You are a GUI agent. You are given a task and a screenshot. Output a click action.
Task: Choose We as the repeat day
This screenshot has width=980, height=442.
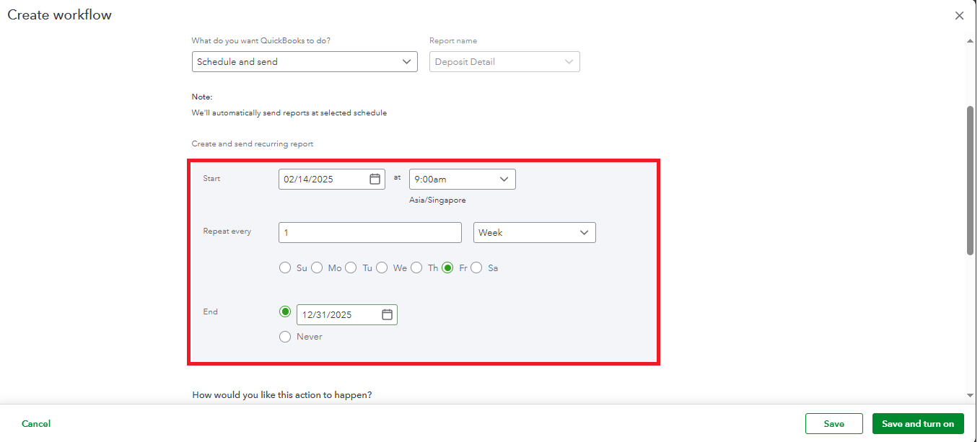coord(382,268)
